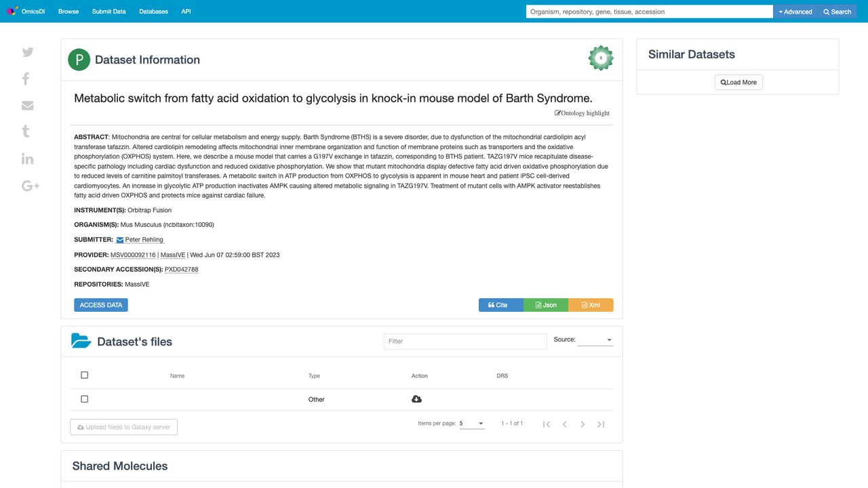Screen dimensions: 868x488
Task: Share dataset on Facebook
Action: coord(26,79)
